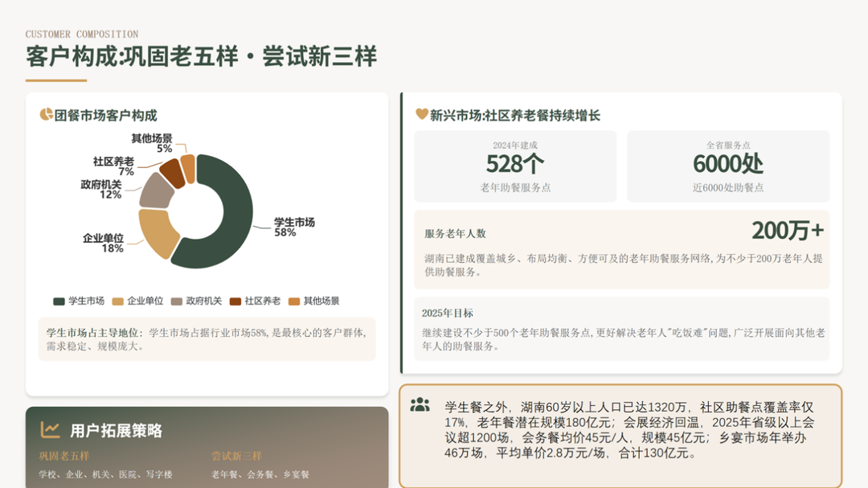Click the people group icon in bottom card
The image size is (868, 488).
[x=420, y=405]
